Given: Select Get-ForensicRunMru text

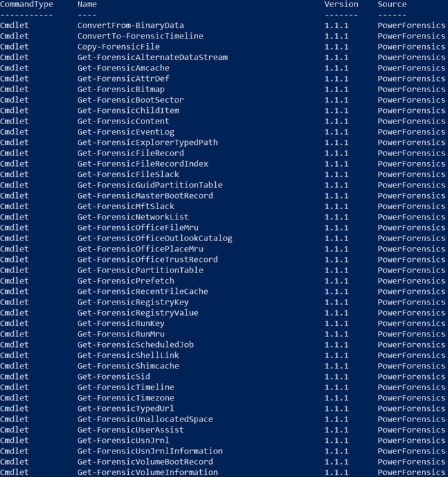Looking at the screenshot, I should (121, 335).
